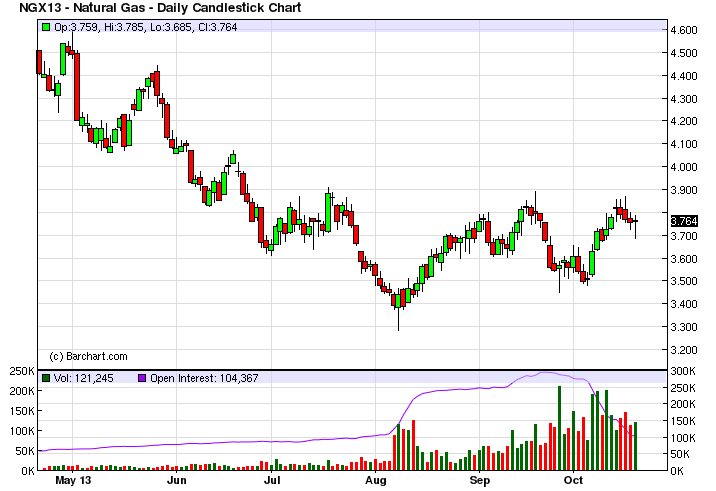Click the green OHLC legend square

(46, 27)
